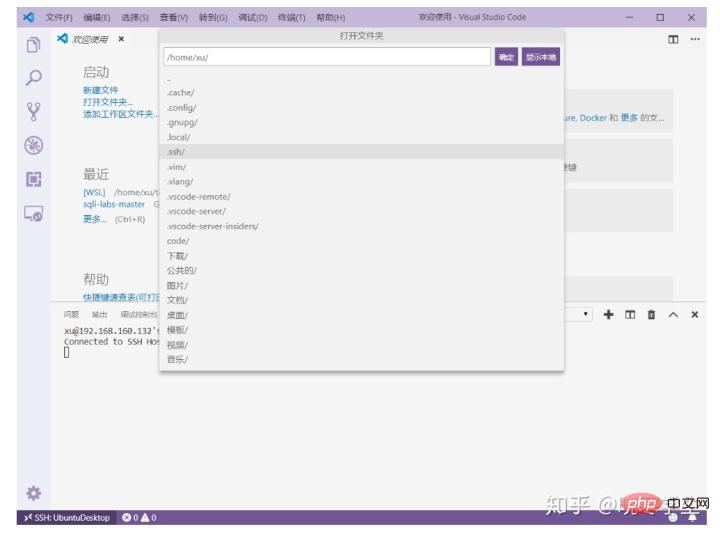
Task: Open the Search view in activity bar
Action: (33, 78)
